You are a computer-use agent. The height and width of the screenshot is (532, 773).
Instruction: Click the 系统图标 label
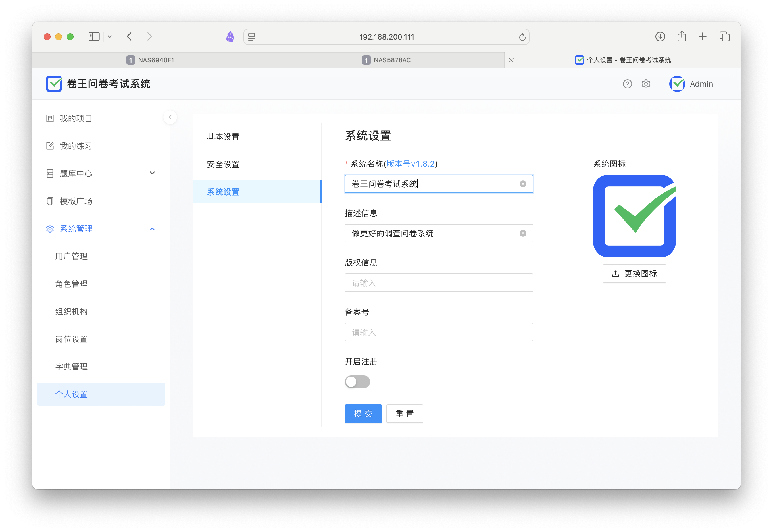(x=609, y=164)
